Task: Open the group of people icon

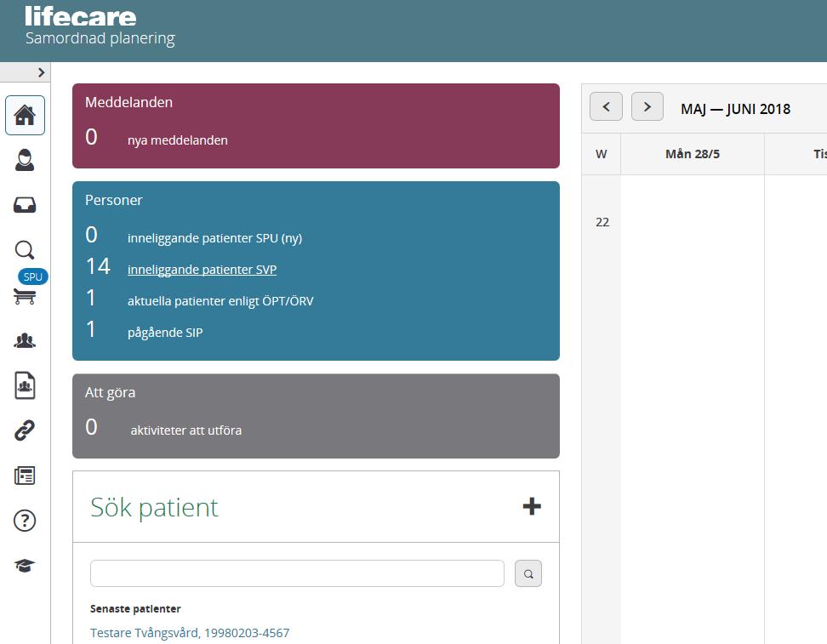Action: pos(25,341)
